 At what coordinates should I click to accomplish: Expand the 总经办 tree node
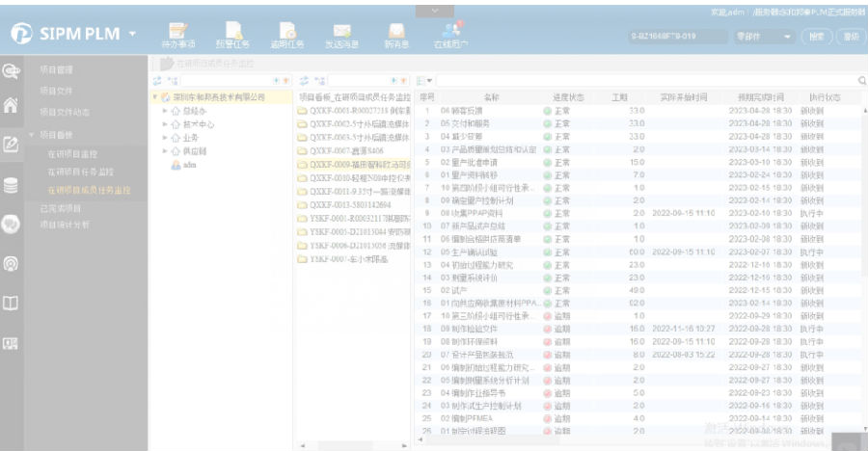[165, 111]
